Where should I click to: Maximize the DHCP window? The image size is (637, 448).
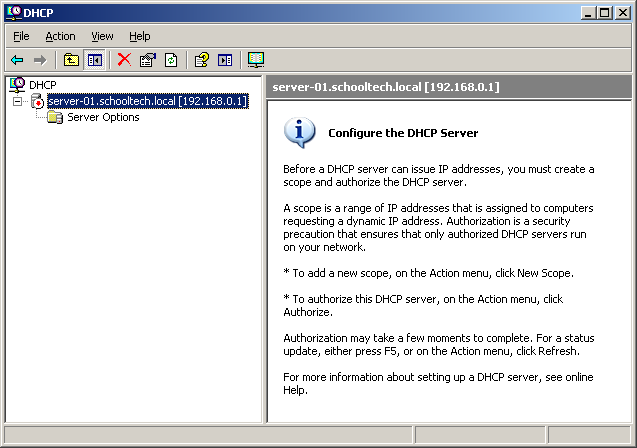tap(604, 12)
